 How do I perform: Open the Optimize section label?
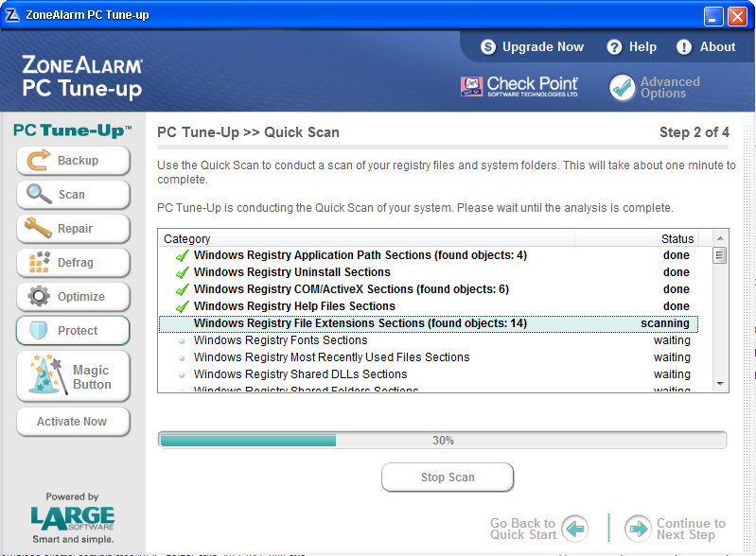[81, 296]
